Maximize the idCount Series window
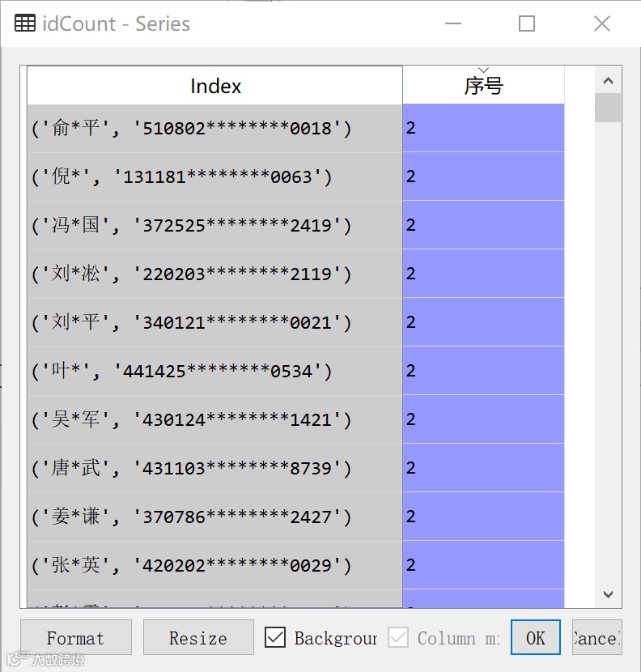The height and width of the screenshot is (672, 641). (x=527, y=23)
